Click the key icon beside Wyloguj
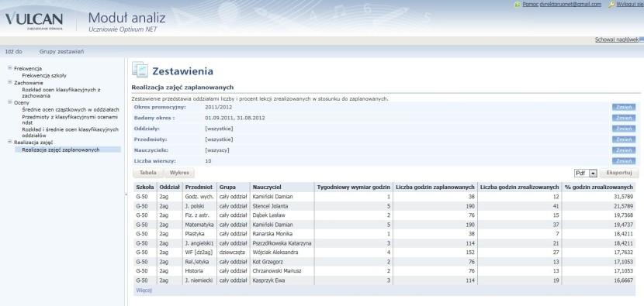Viewport: 644px width, 306px height. 611,4
